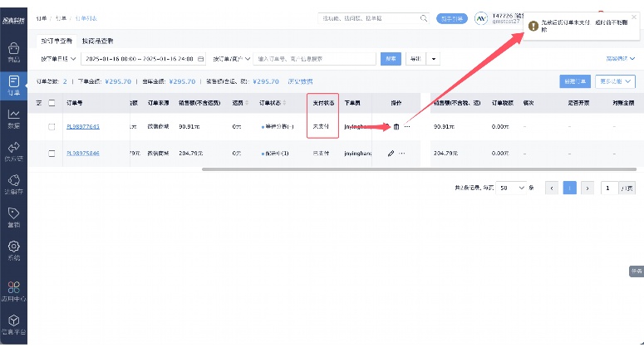This screenshot has height=352, width=644.
Task: Click the second breadcrumb item 订单
Action: click(61, 18)
